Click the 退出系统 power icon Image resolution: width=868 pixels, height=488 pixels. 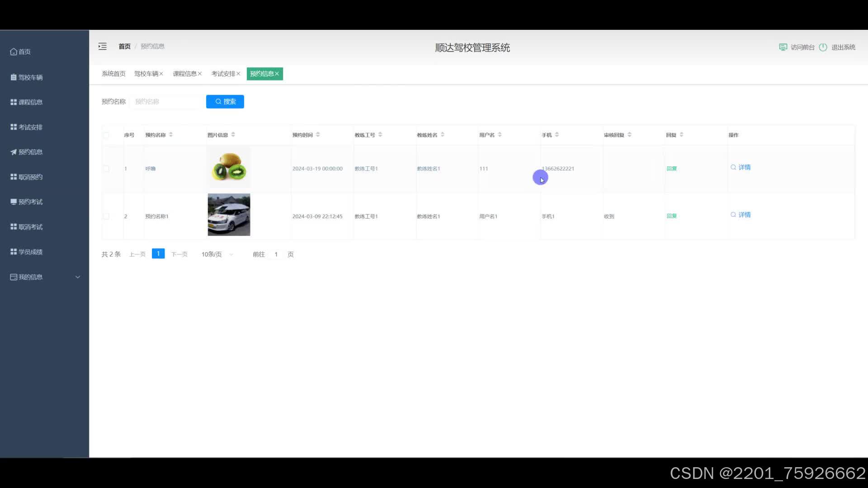(823, 47)
